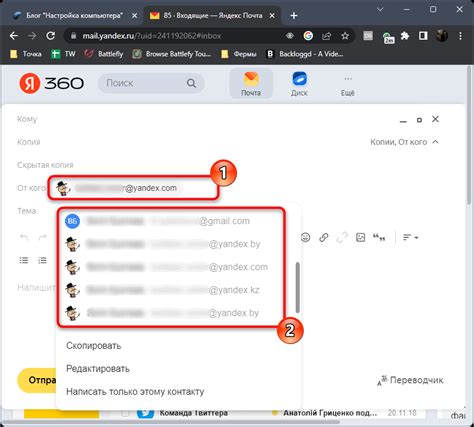The image size is (474, 427).
Task: Open the Переводчик translator link
Action: point(410,380)
